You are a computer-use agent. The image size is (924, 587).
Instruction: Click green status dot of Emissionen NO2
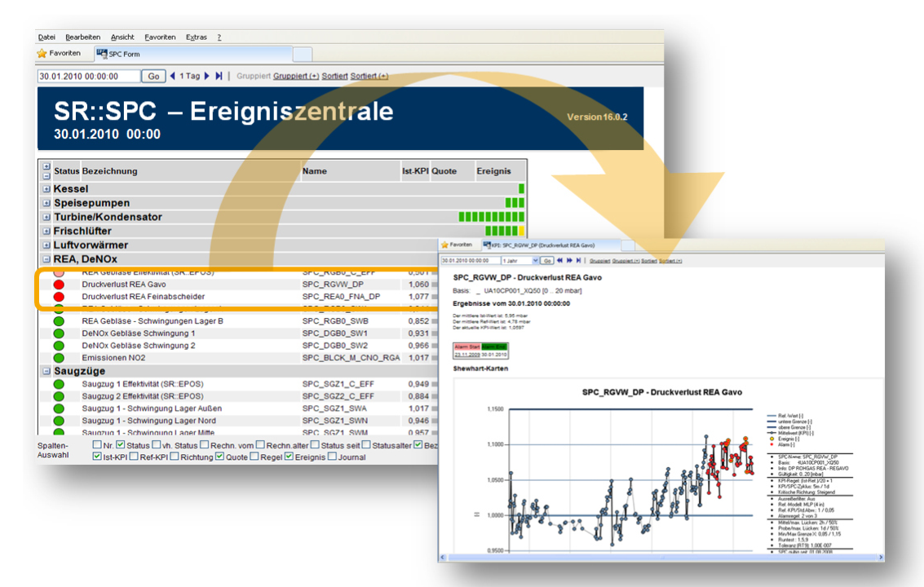(x=59, y=358)
